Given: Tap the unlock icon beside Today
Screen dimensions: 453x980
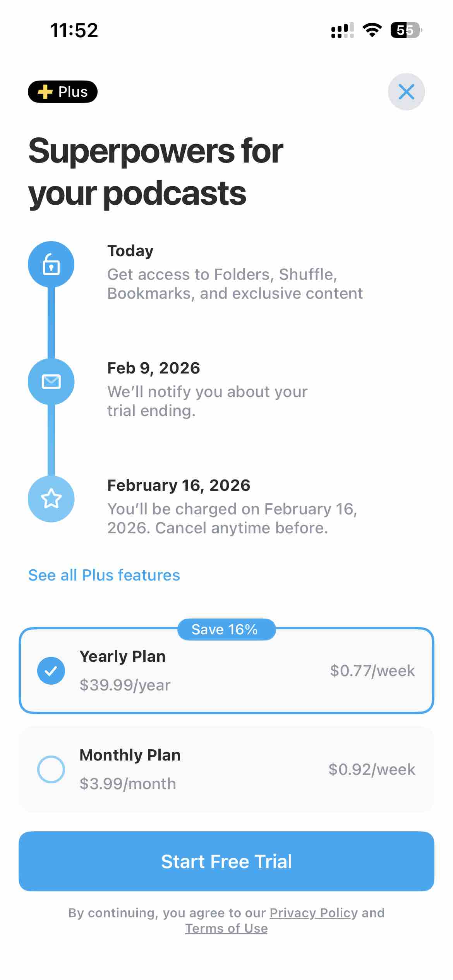Looking at the screenshot, I should point(51,264).
